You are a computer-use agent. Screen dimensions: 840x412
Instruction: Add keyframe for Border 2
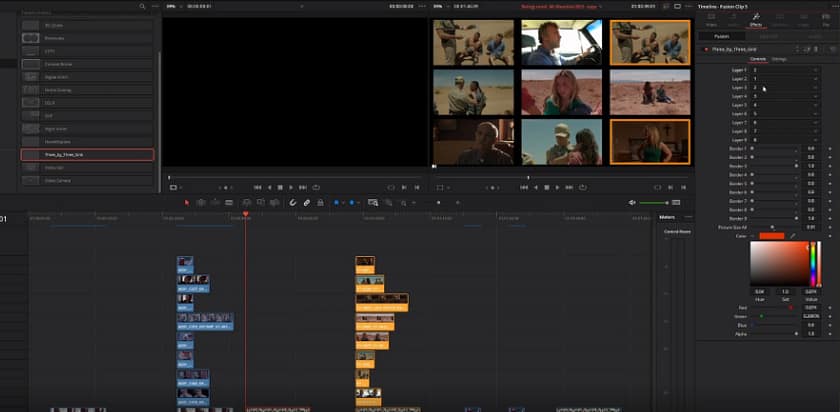829,158
